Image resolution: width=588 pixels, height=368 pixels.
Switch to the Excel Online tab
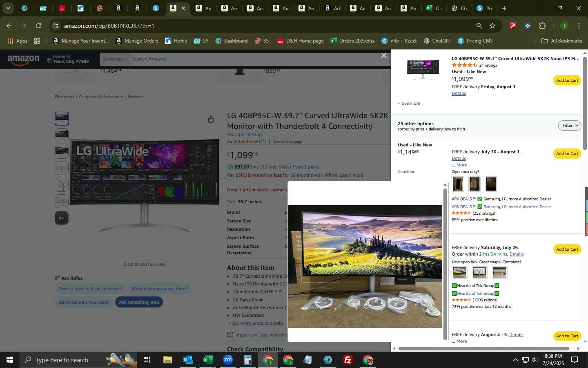click(x=434, y=8)
